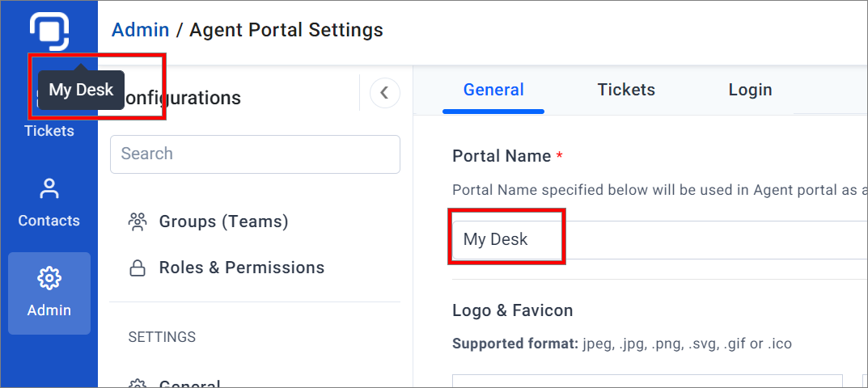Switch to the Login tab
This screenshot has height=388, width=868.
pos(750,90)
